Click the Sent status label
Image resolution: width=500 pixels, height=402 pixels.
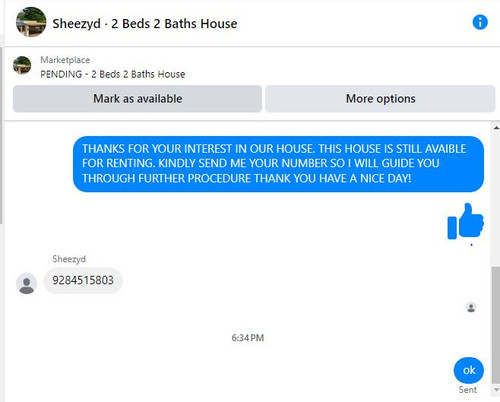coord(467,390)
